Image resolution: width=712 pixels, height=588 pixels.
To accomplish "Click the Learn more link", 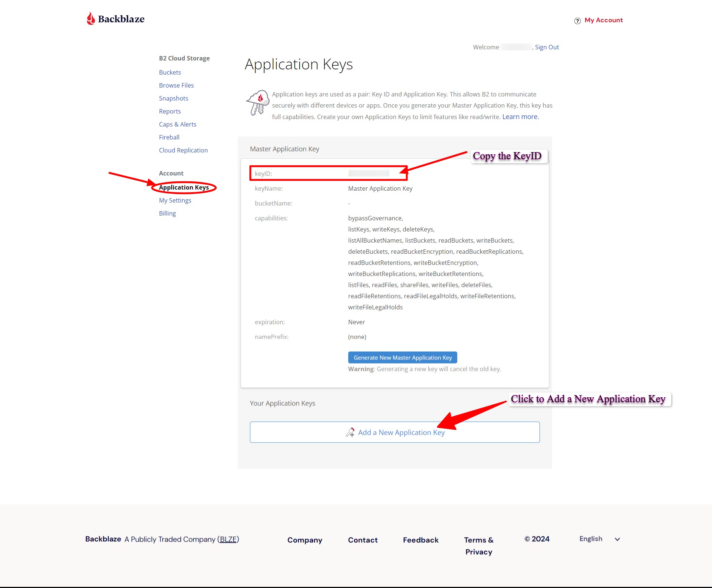I will [x=520, y=117].
